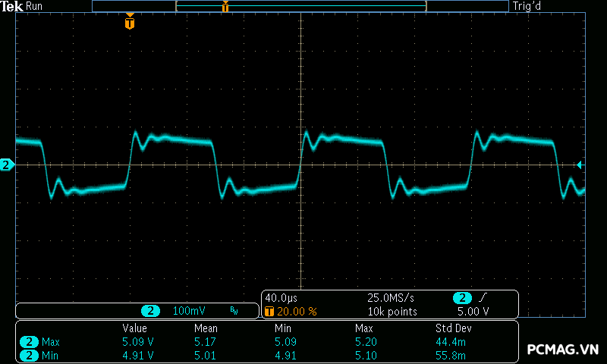Screen dimensions: 607x364
Task: Click the waveform record overview bar
Action: (300, 6)
